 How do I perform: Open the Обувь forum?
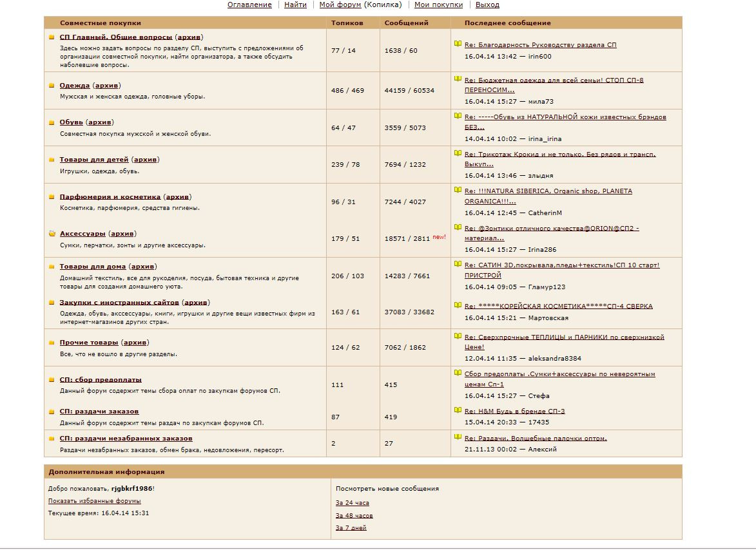pyautogui.click(x=72, y=122)
